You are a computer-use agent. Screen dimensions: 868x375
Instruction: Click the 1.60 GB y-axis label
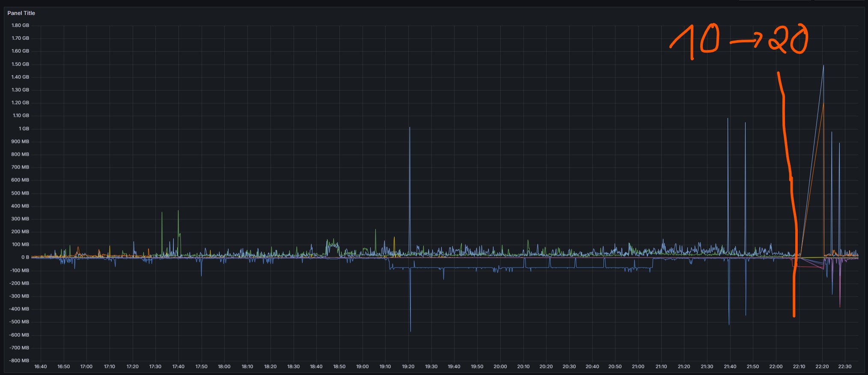click(x=20, y=51)
